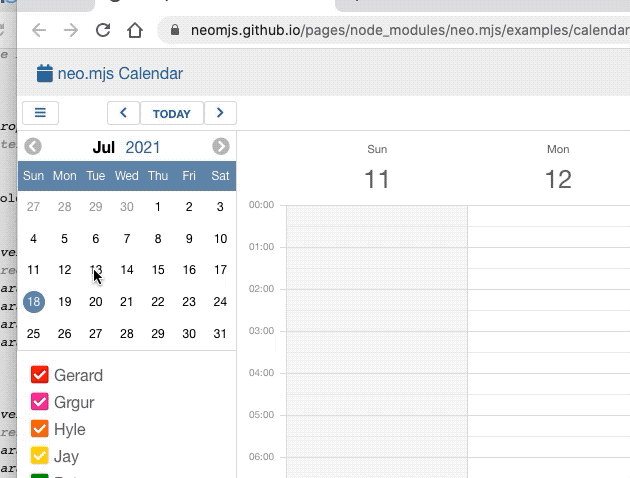Click Sun 11 column header
This screenshot has width=630, height=478.
(x=377, y=168)
